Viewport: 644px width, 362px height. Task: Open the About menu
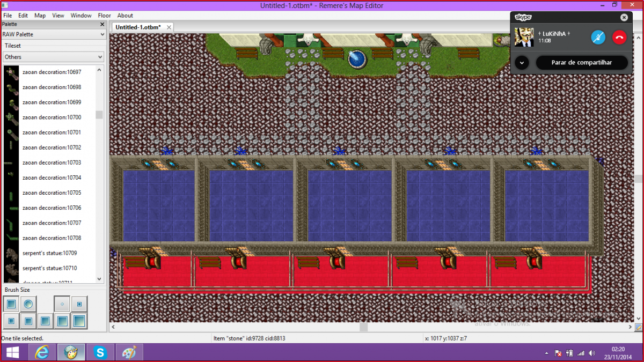click(x=125, y=16)
